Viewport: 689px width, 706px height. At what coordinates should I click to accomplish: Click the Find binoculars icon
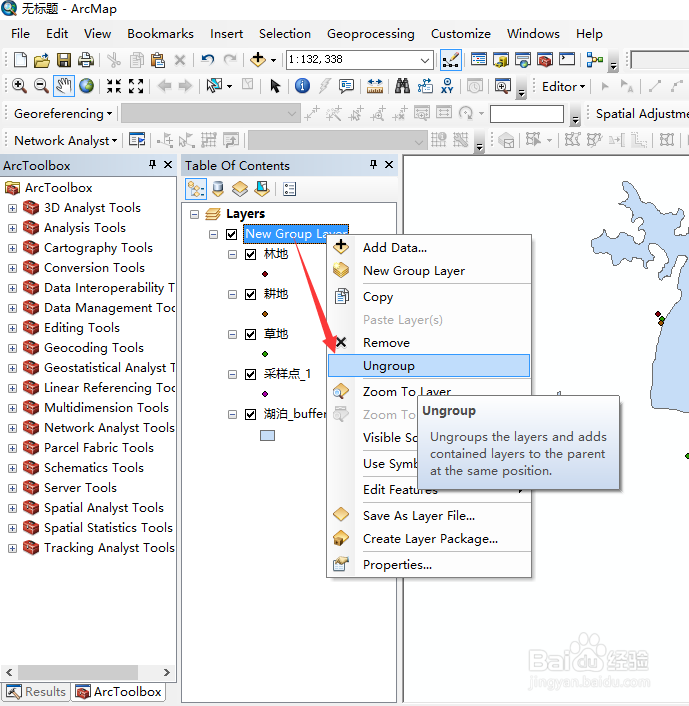[402, 86]
